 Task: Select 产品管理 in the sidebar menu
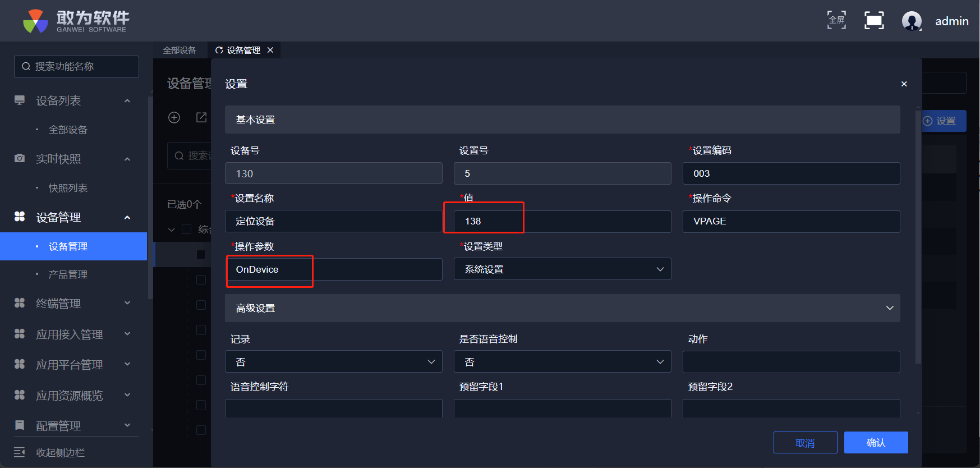coord(68,274)
